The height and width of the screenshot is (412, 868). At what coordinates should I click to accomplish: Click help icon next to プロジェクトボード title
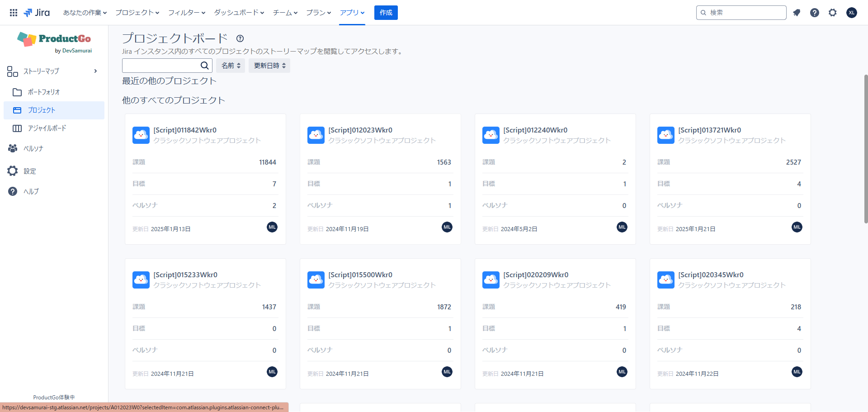240,38
